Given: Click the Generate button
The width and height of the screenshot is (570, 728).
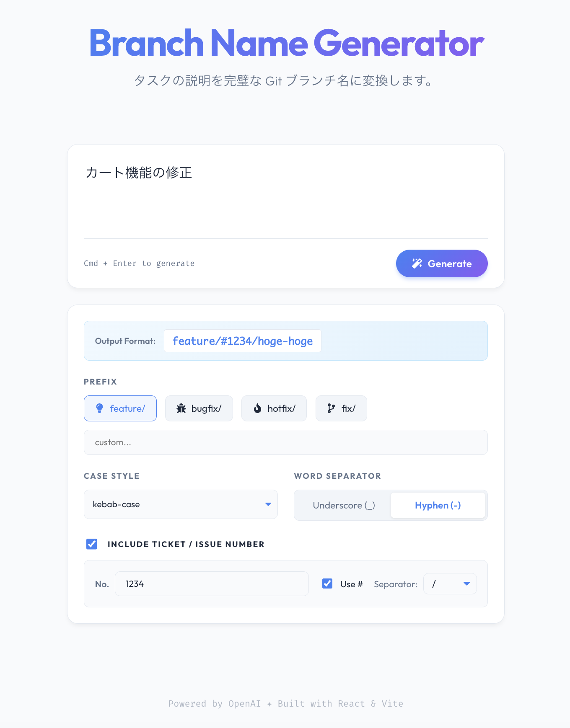Looking at the screenshot, I should point(442,263).
